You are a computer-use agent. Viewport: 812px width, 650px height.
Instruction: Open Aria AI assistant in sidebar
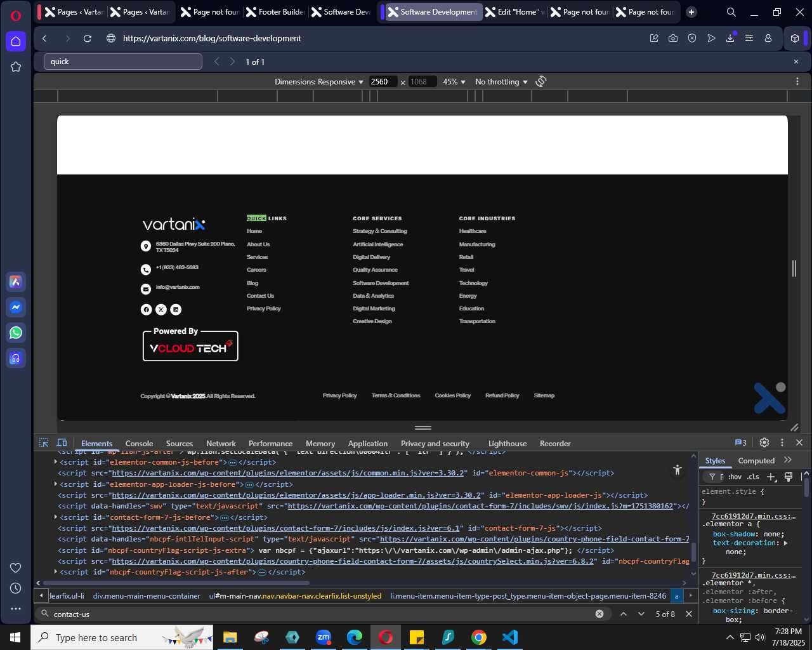coord(16,282)
